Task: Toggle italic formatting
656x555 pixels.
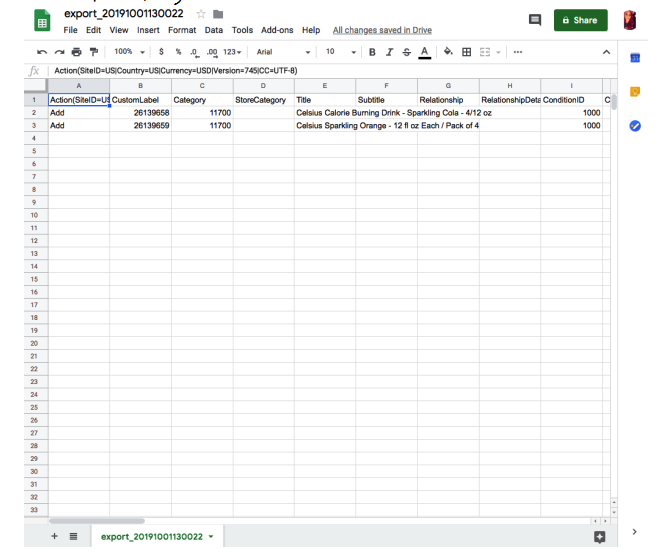Action: click(x=389, y=52)
